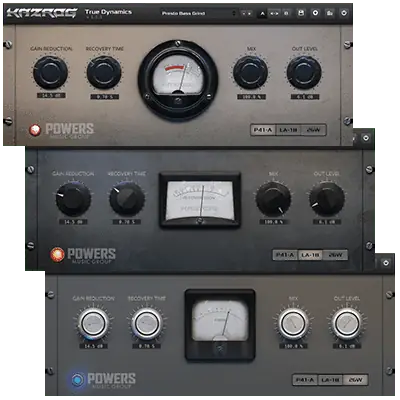Click the A to B copy arrows button
Viewport: 400px width, 400px height.
[274, 13]
